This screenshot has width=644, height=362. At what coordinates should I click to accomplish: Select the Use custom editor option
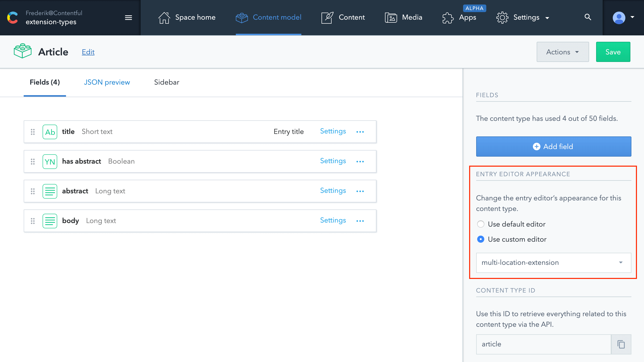click(481, 239)
